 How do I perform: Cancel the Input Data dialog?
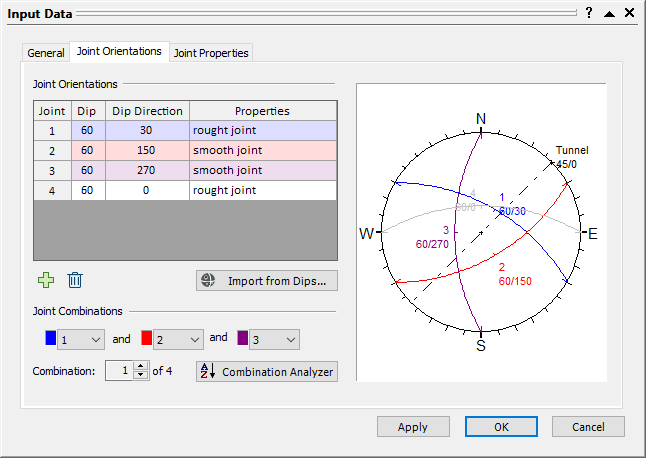tap(588, 427)
